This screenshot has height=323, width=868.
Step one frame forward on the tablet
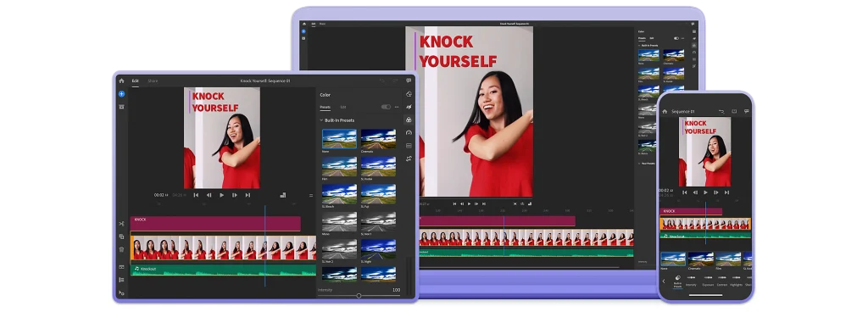point(235,195)
